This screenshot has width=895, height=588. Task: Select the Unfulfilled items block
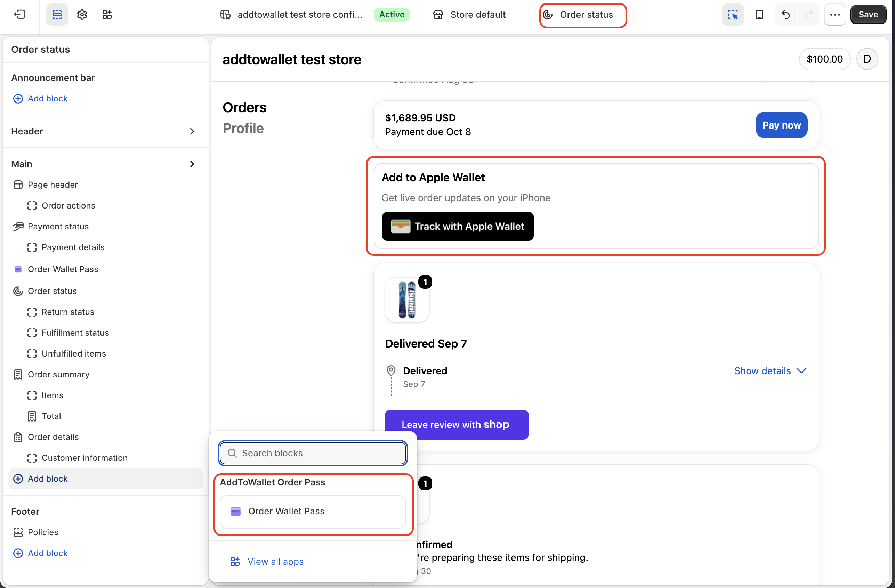[74, 354]
